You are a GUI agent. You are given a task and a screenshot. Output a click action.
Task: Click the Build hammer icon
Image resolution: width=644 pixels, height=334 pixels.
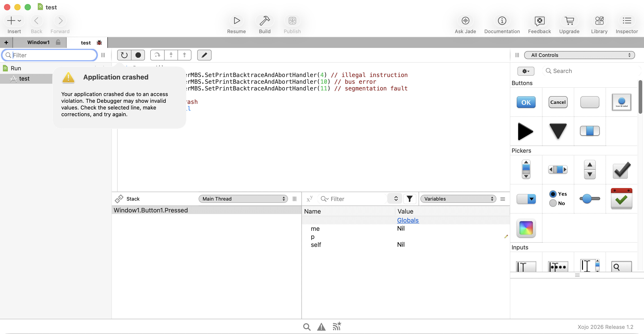(x=265, y=21)
